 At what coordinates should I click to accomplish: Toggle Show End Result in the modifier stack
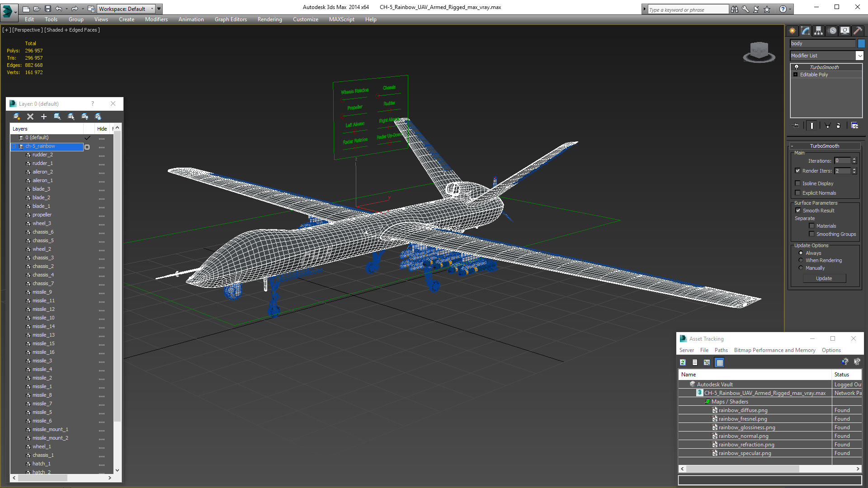coord(811,126)
